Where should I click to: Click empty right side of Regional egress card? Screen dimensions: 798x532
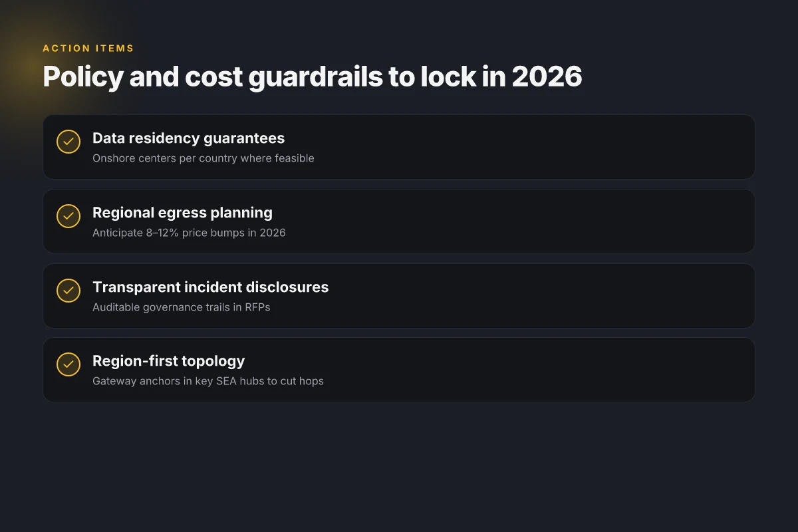(565, 221)
